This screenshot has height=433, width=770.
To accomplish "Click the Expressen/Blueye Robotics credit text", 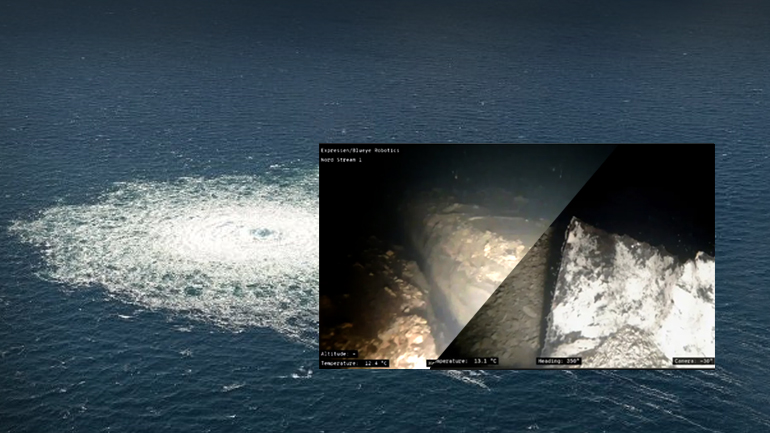I will click(360, 150).
